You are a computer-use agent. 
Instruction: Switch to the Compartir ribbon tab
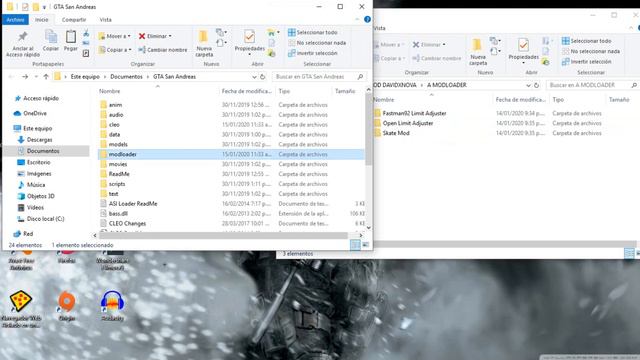[x=74, y=20]
